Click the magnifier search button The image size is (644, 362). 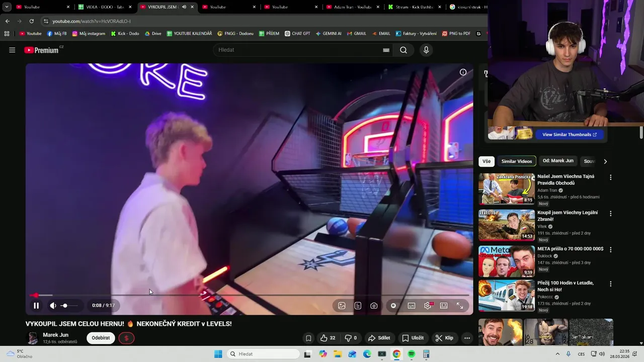click(x=404, y=50)
